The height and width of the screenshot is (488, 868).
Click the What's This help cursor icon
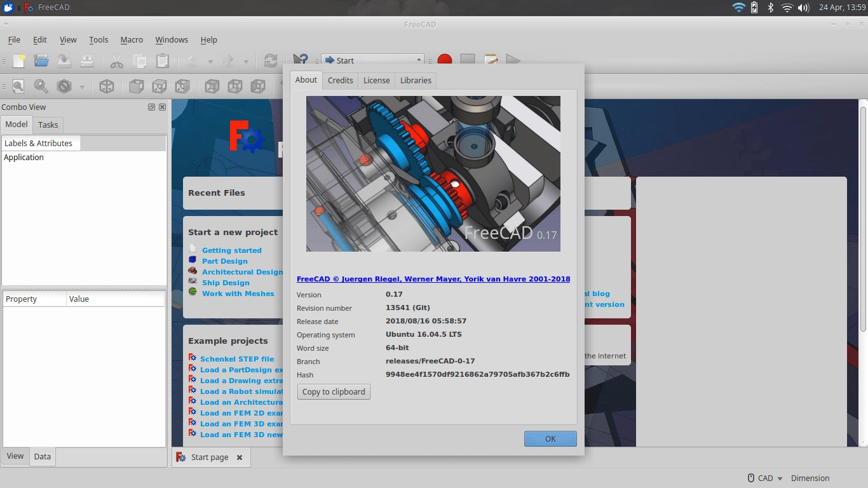(x=301, y=59)
